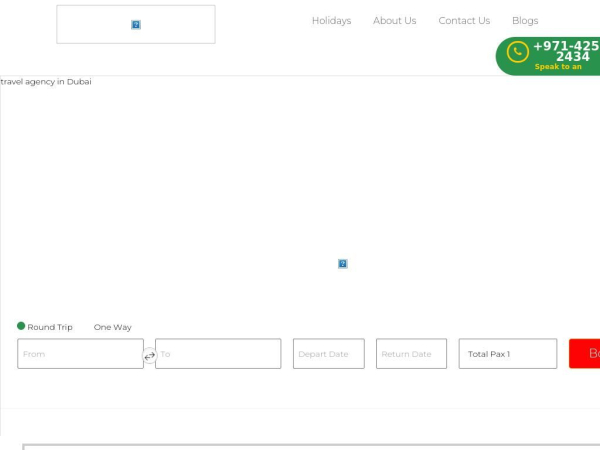
Task: Click the red Book button
Action: (x=584, y=354)
